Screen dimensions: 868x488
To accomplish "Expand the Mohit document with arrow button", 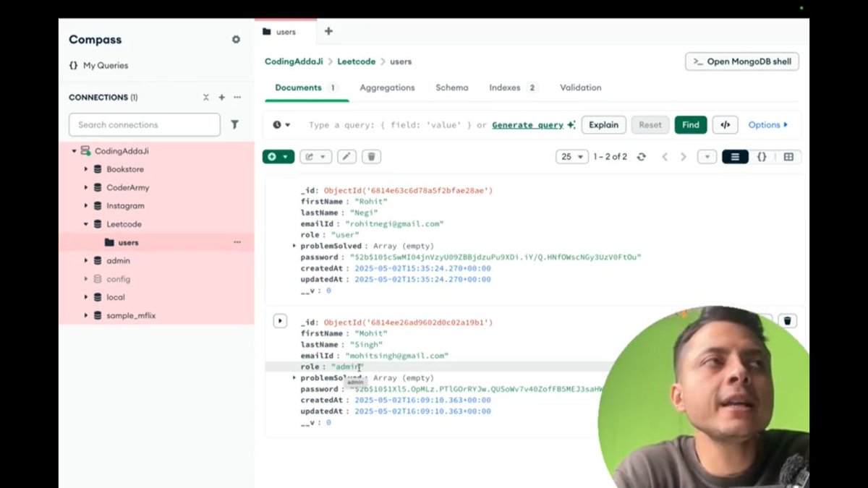I will (x=280, y=320).
